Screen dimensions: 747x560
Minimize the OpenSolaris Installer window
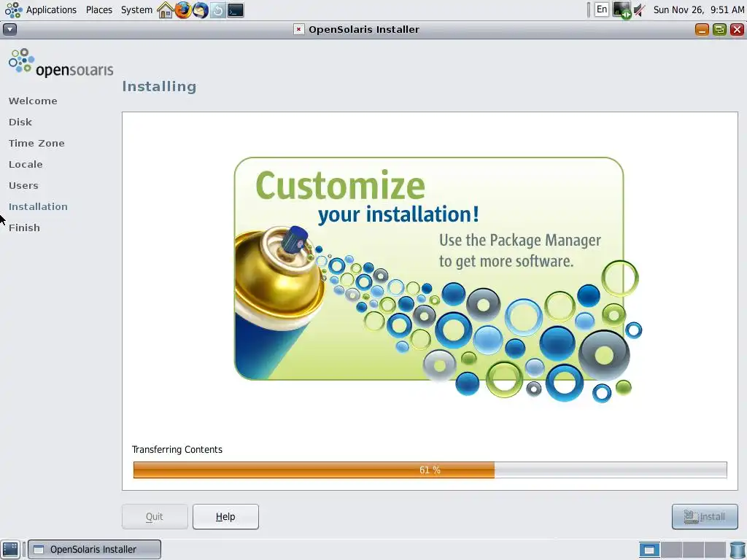point(702,29)
